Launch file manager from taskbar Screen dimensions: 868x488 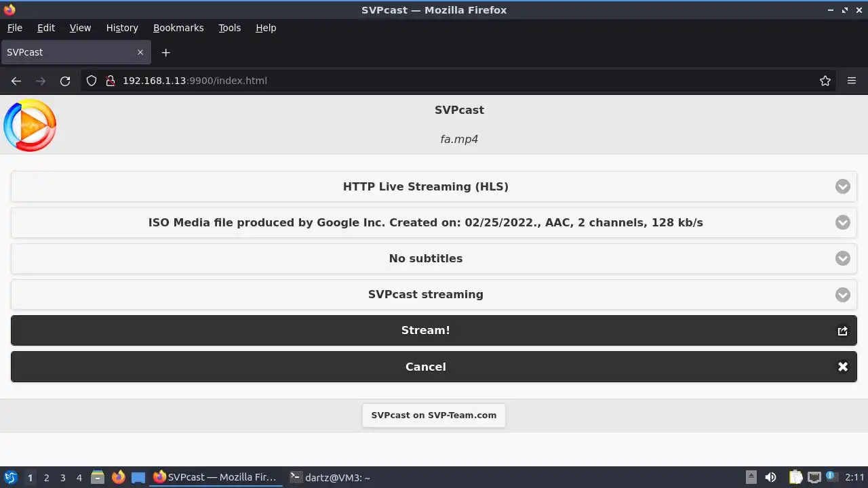coord(98,477)
